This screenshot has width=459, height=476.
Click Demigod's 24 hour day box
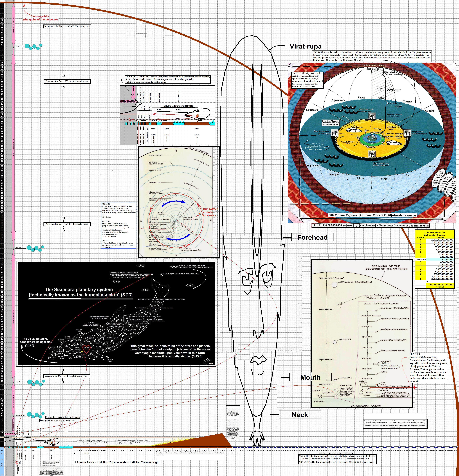coord(58,420)
